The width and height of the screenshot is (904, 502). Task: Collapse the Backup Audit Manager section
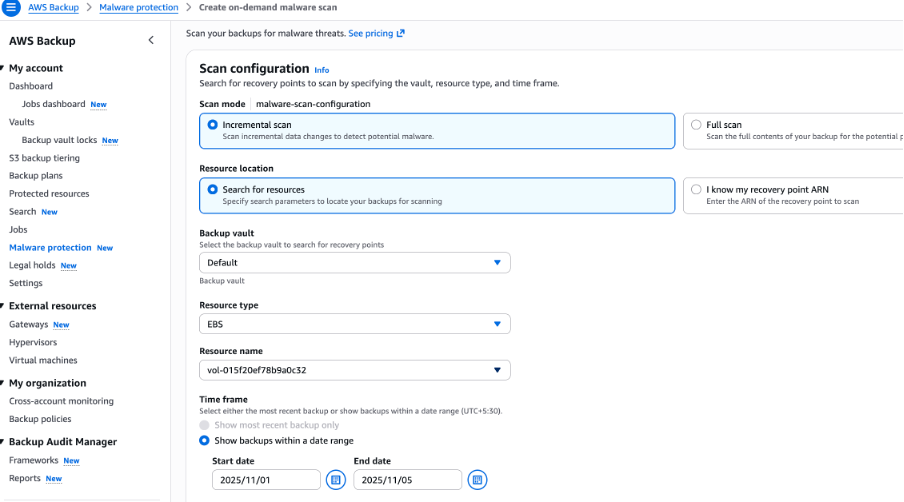pos(2,442)
